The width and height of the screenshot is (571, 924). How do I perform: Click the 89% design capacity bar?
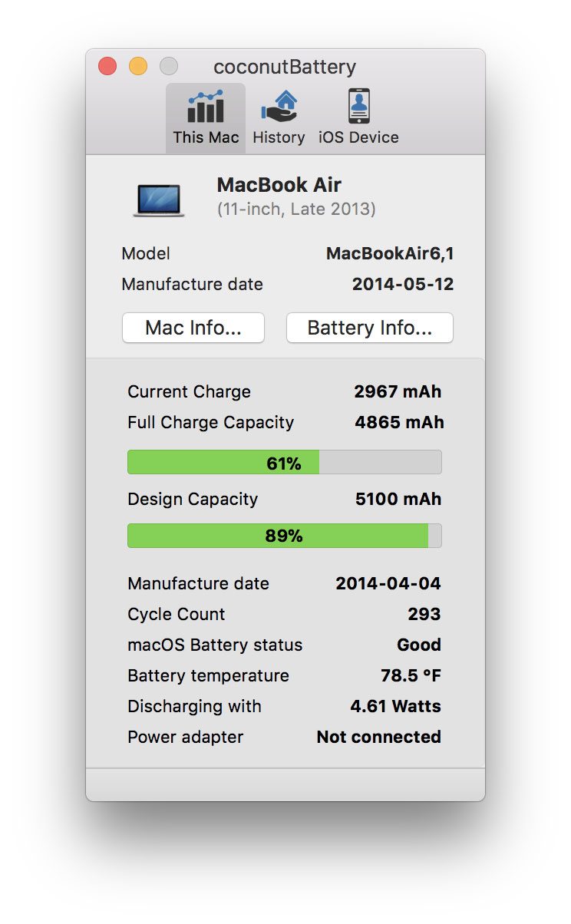[284, 536]
